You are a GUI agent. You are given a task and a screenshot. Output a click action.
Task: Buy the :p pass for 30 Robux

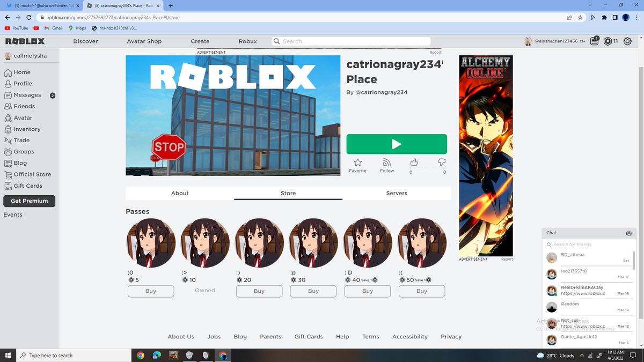[313, 291]
